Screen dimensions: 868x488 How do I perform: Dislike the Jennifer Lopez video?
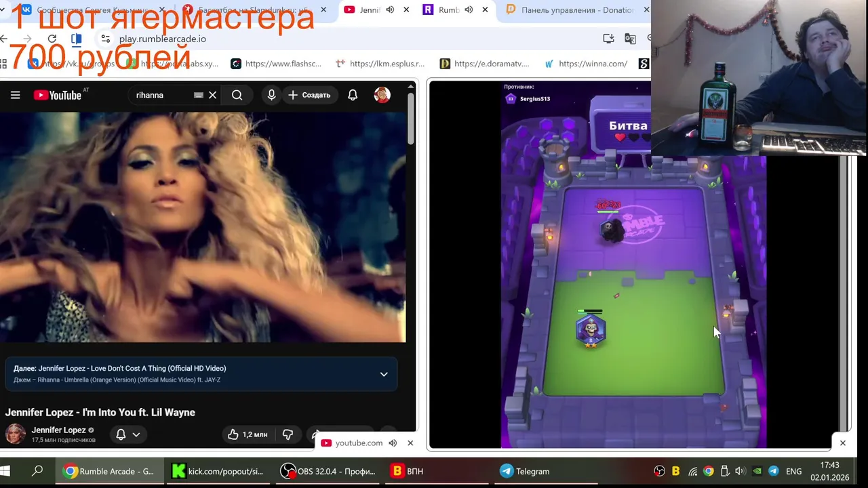click(x=288, y=434)
